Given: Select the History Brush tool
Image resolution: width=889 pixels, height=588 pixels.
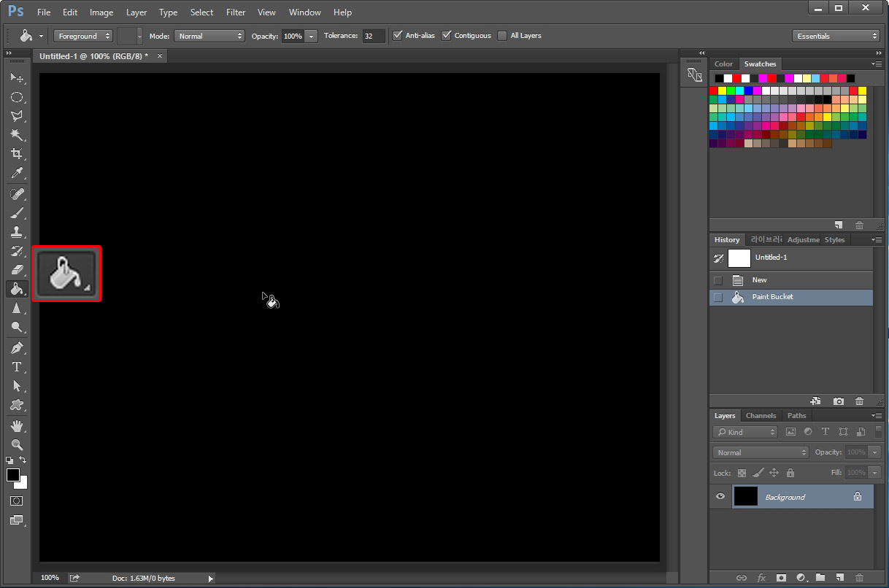Looking at the screenshot, I should pos(16,251).
